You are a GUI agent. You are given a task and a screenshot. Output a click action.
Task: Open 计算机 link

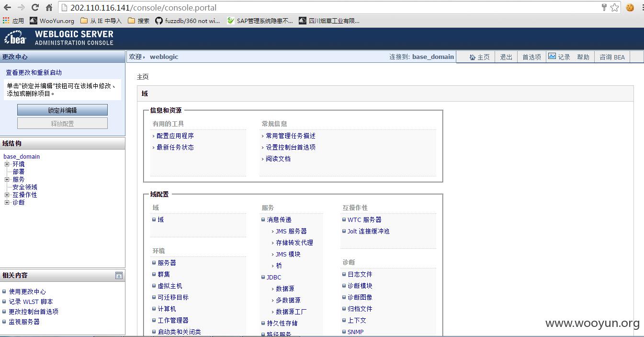[167, 309]
